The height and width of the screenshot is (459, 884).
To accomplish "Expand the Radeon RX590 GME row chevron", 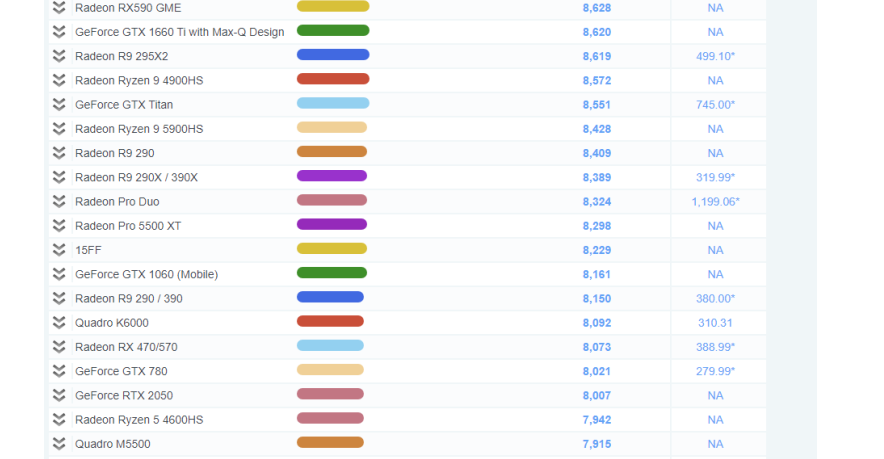I will (x=59, y=7).
